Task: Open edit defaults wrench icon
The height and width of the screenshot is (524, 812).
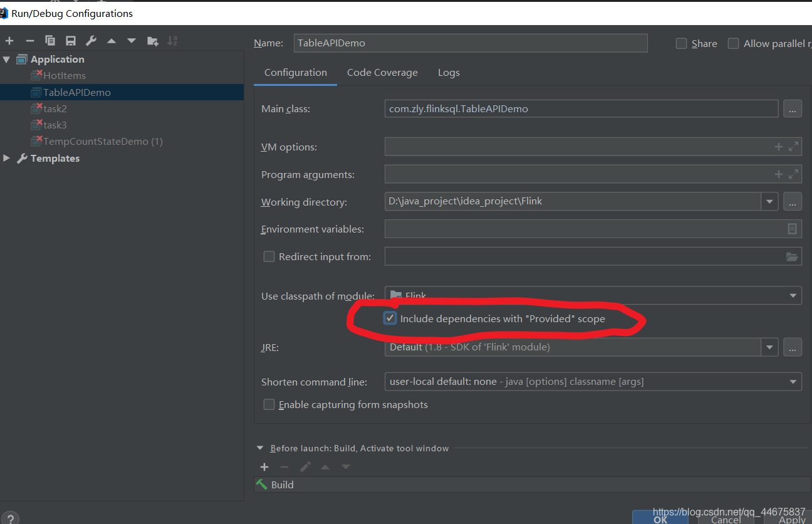Action: tap(91, 41)
